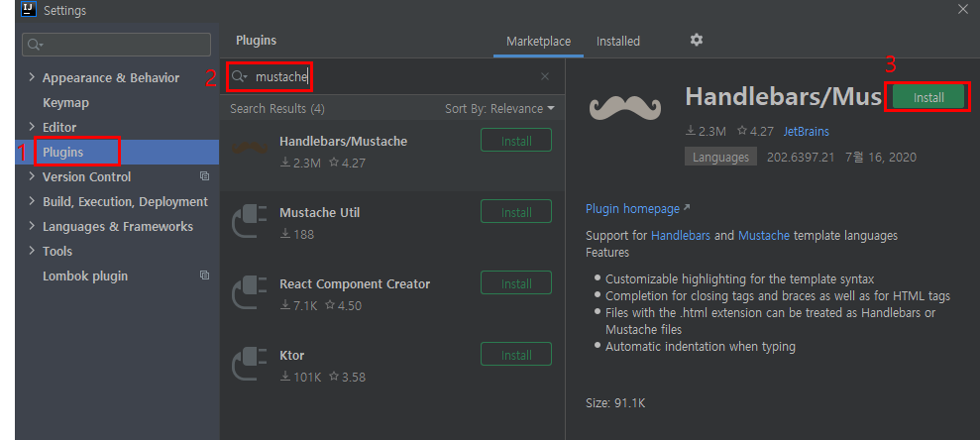
Task: Click the Ktor plugin plug icon
Action: [250, 365]
